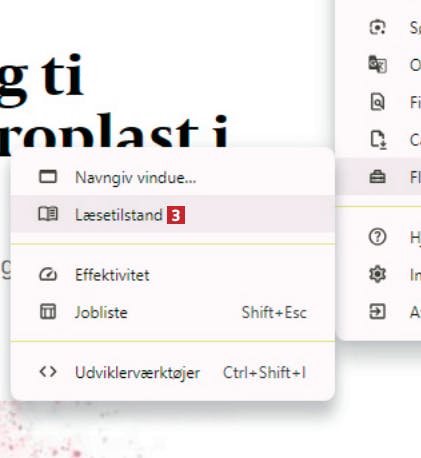This screenshot has height=458, width=421.
Task: Select the Effektivitet menu entry
Action: 173,275
